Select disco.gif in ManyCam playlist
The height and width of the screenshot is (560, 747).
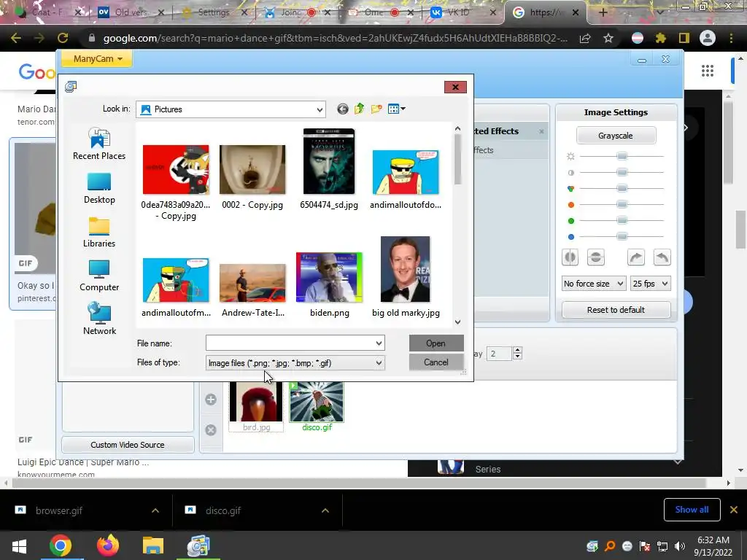point(317,406)
